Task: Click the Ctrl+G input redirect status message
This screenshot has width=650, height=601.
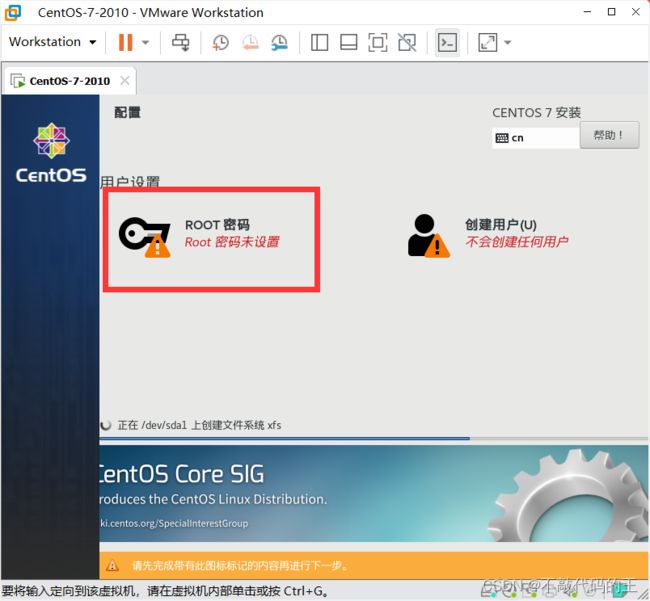Action: point(165,591)
